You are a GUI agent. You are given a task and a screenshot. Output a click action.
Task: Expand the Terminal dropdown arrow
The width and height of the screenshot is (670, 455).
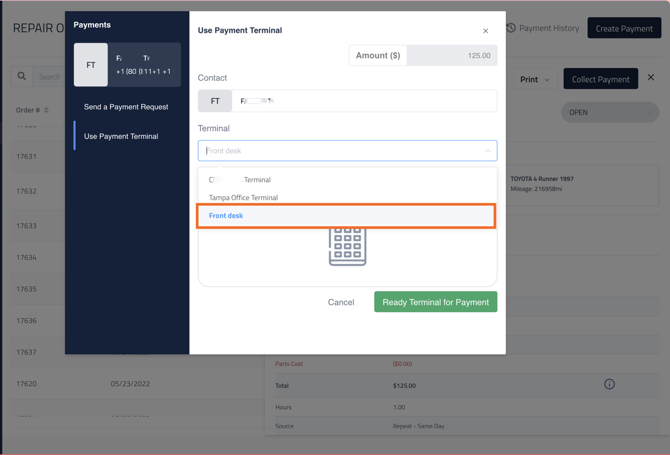click(x=488, y=151)
